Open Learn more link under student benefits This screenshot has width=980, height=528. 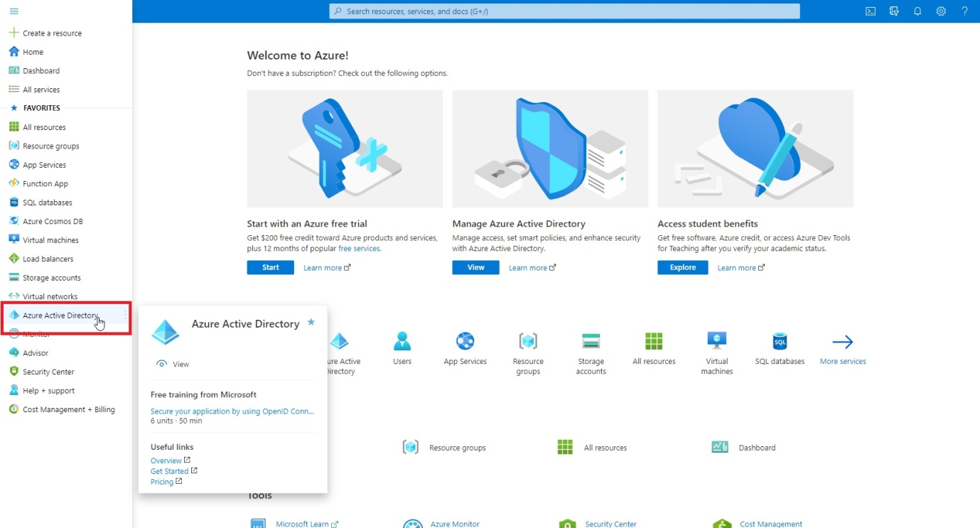(x=741, y=268)
